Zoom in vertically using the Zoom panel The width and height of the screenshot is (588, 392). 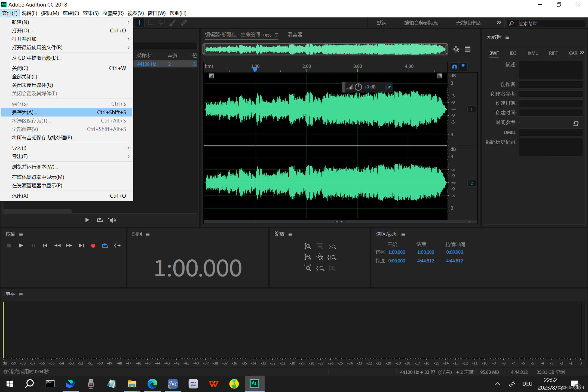click(x=308, y=246)
